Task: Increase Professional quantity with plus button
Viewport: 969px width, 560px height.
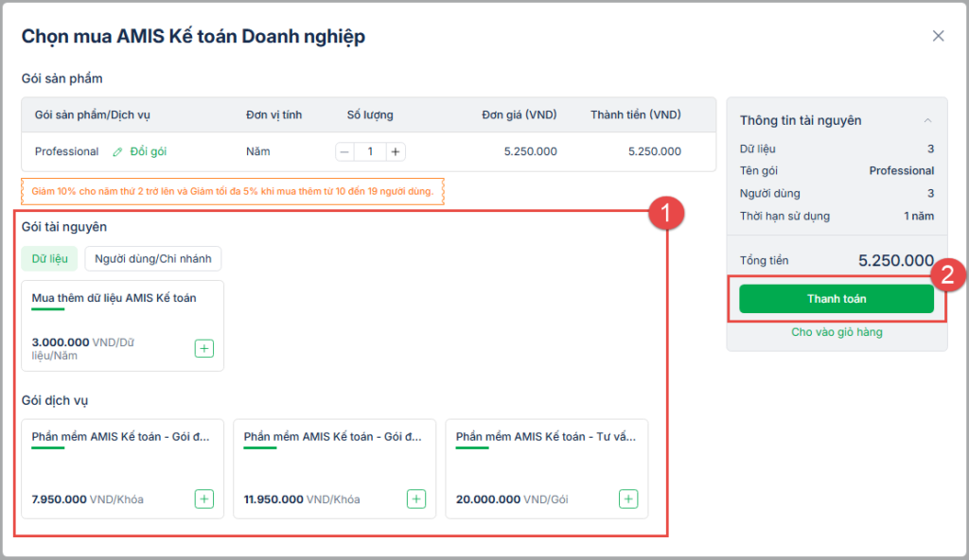Action: click(x=396, y=151)
